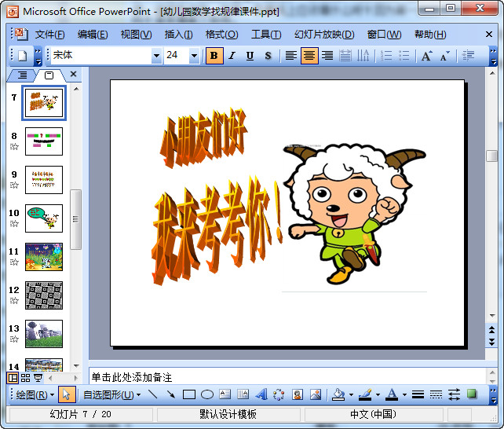Click the New slide document icon
Viewport: 504px width, 429px height.
tap(23, 56)
